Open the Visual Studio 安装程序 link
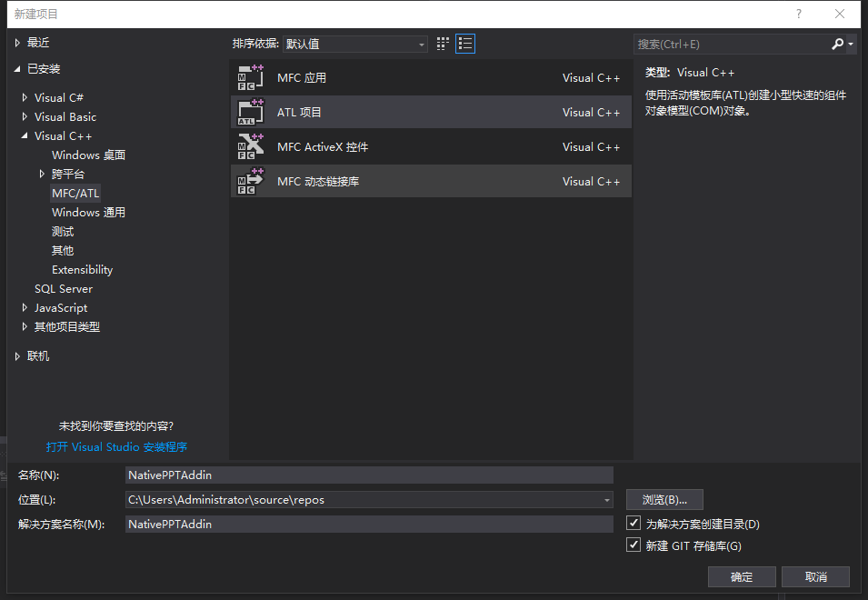Image resolution: width=868 pixels, height=600 pixels. [117, 446]
